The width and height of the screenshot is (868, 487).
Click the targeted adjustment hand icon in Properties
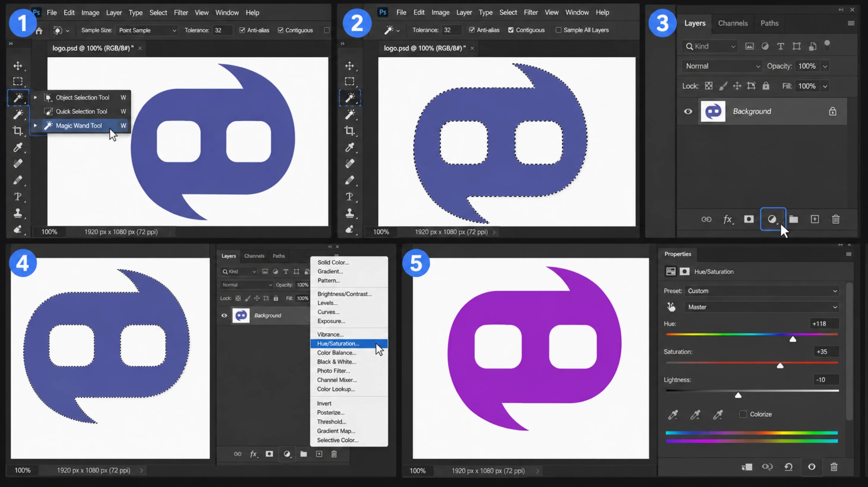671,307
